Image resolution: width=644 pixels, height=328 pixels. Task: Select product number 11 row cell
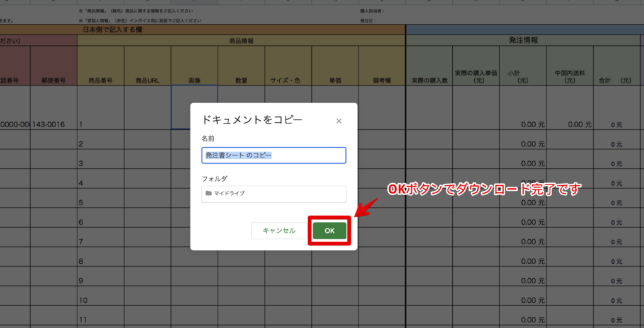point(101,315)
